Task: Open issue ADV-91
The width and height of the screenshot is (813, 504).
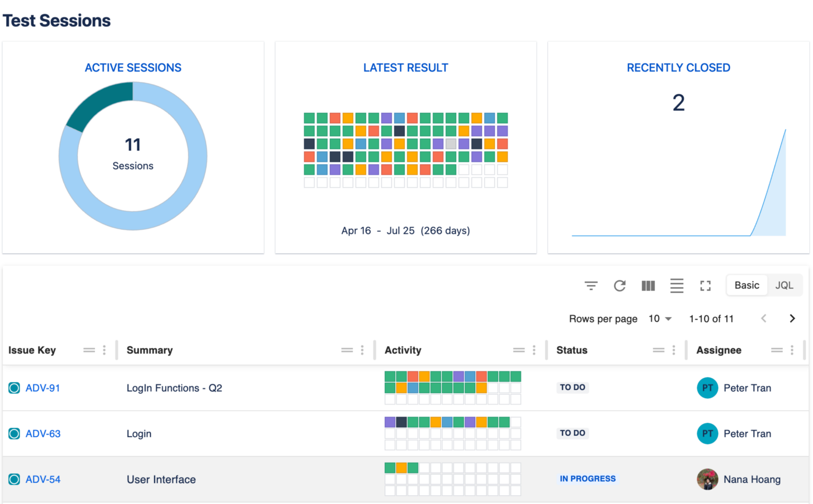Action: click(43, 388)
